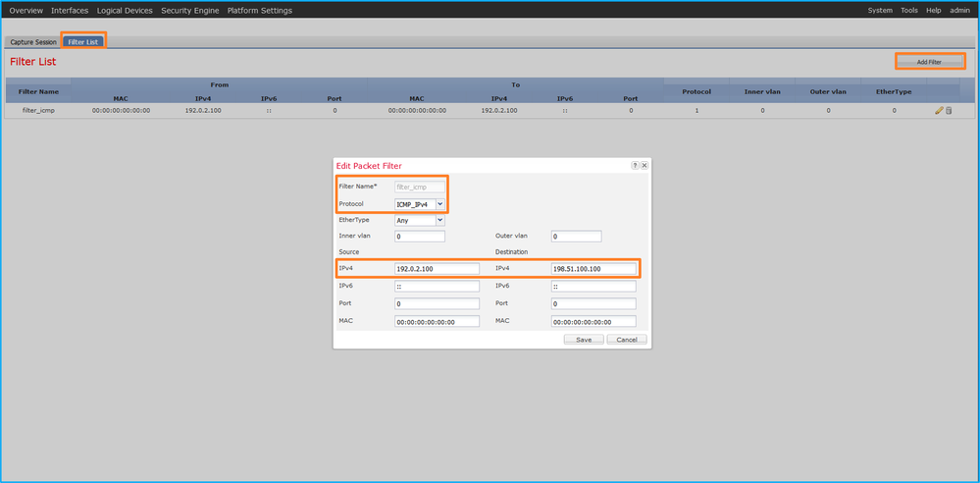Screen dimensions: 980x483
Task: Open Platform Settings
Action: pos(258,10)
